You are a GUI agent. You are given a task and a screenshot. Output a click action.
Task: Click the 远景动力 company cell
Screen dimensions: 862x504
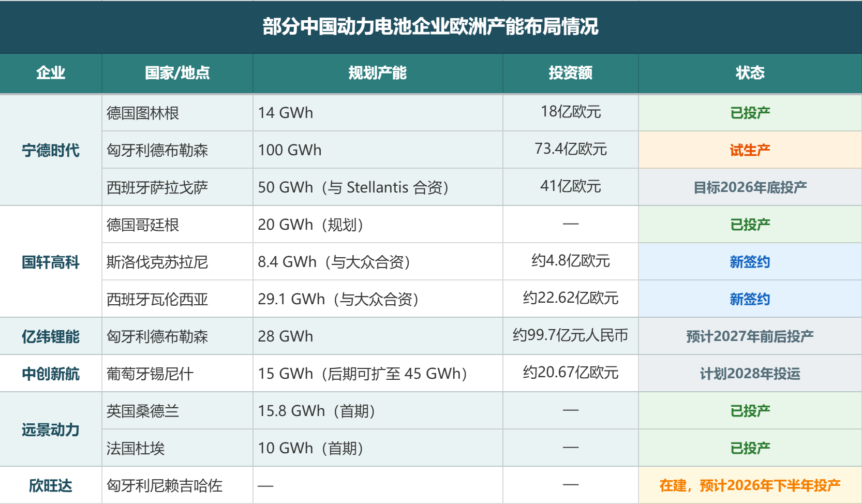pyautogui.click(x=51, y=429)
